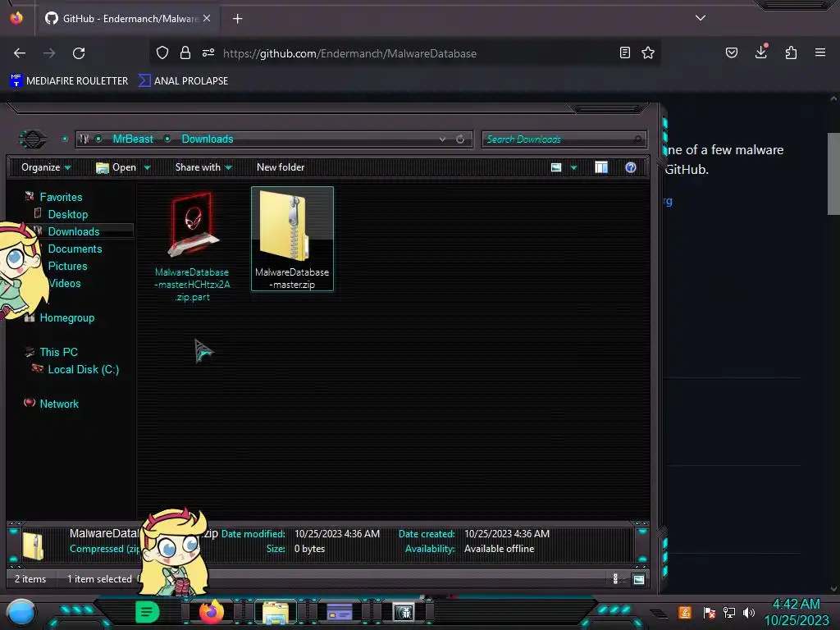Focus the Search Downloads box
Screen dimensions: 840x630
pyautogui.click(x=564, y=139)
